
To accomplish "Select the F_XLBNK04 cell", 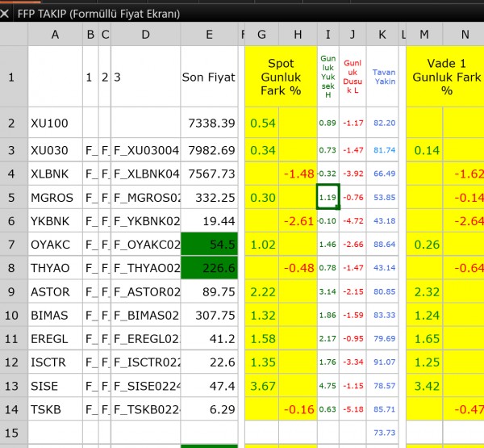I will click(146, 174).
